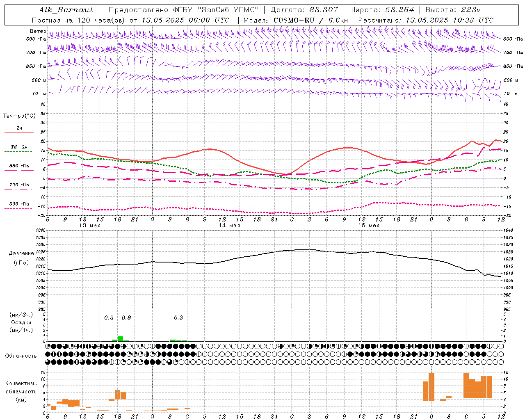
Task: Click the tallest orange convective bar near hour 0
Action: [431, 387]
